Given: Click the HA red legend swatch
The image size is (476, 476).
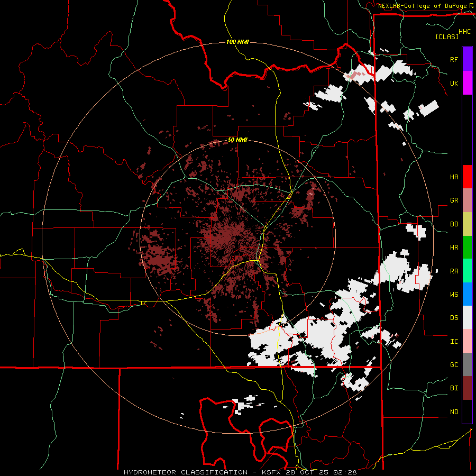Looking at the screenshot, I should [467, 177].
